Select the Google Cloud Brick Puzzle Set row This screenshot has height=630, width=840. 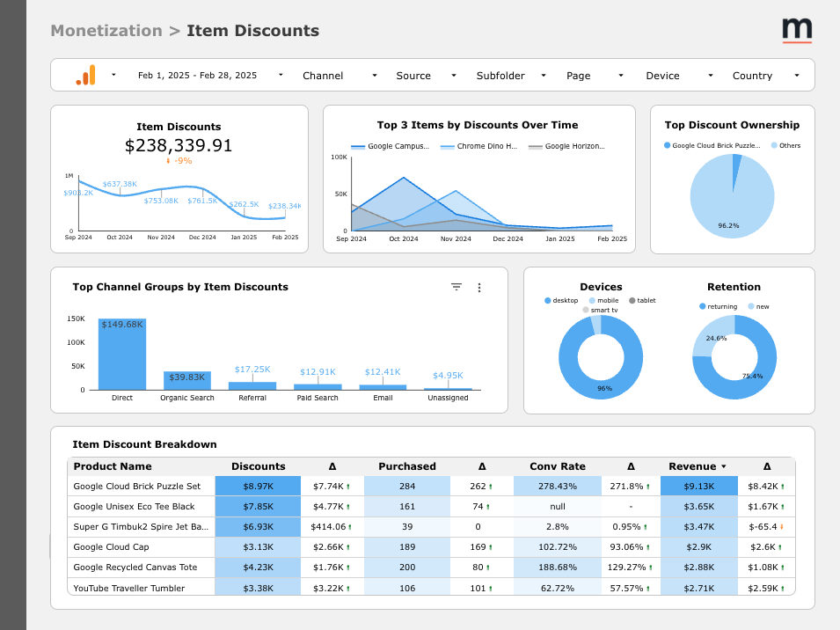point(431,487)
